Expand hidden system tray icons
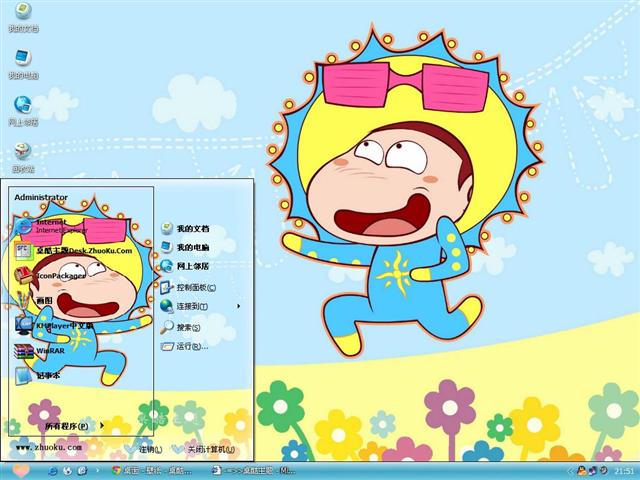This screenshot has height=480, width=640. coord(571,471)
